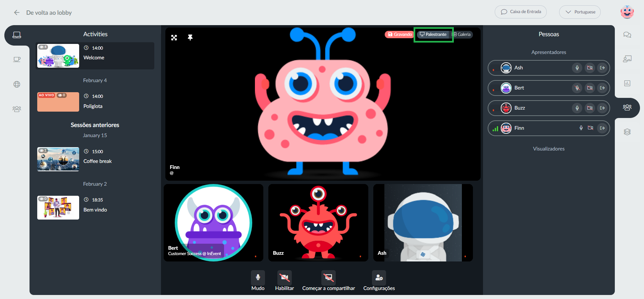Pin Finn's video with the pin icon
644x299 pixels.
coord(190,38)
